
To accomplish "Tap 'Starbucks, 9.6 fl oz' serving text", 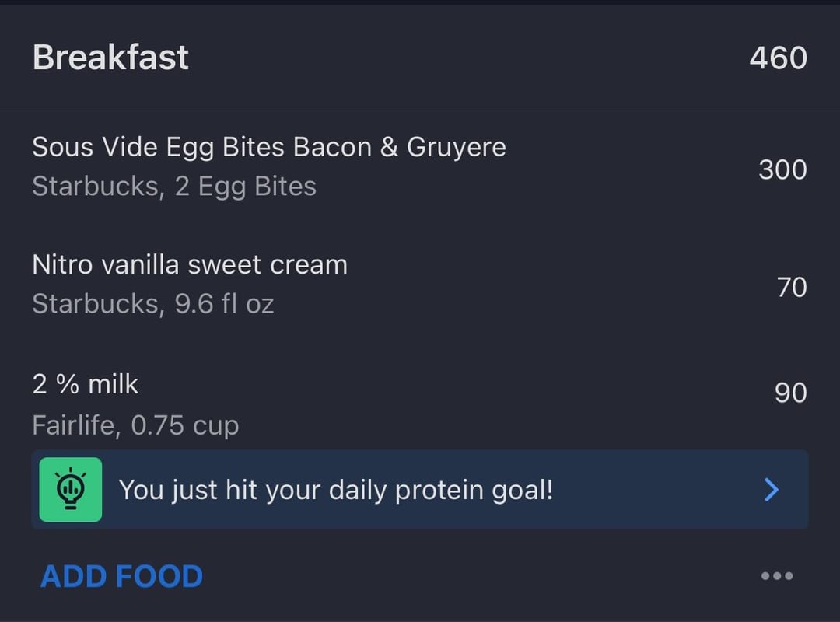I will coord(153,304).
